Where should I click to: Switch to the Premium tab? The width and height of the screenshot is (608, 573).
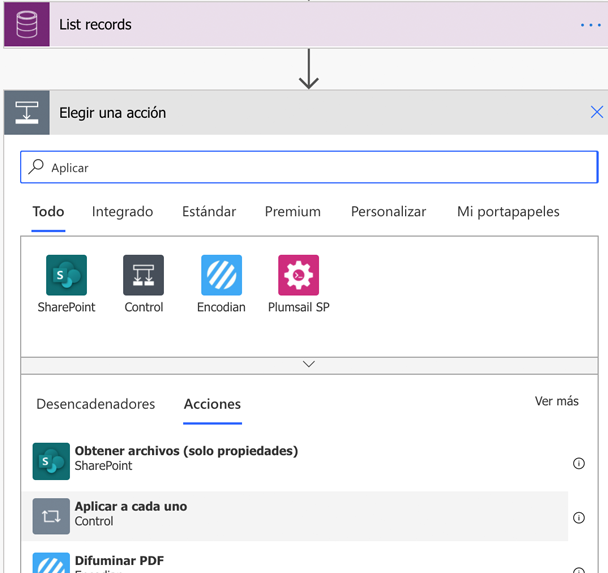click(x=293, y=212)
